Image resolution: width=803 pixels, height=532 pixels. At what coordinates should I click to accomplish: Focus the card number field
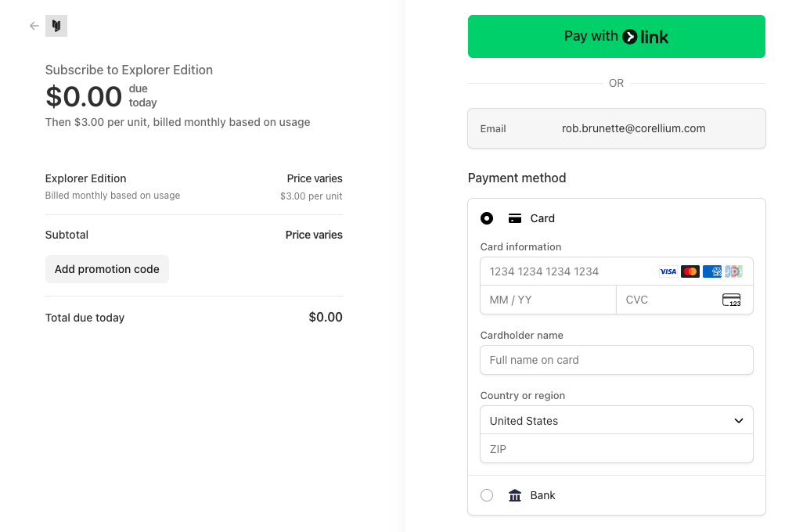[567, 271]
